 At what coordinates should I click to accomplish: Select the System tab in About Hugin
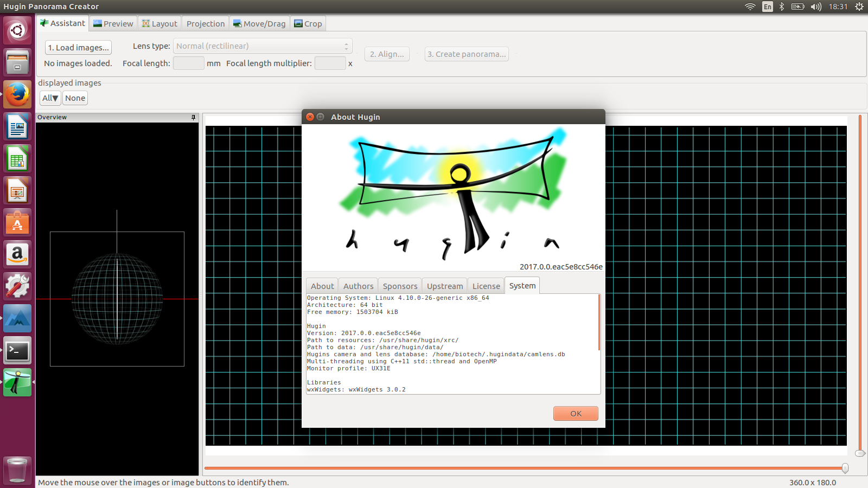522,285
